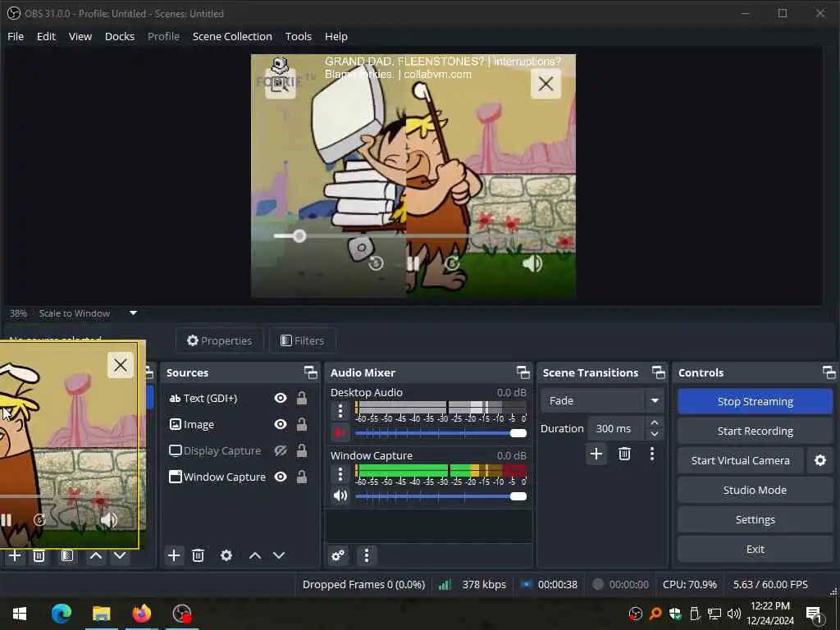The image size is (840, 630).
Task: Open File Explorer from taskbar
Action: [x=101, y=614]
